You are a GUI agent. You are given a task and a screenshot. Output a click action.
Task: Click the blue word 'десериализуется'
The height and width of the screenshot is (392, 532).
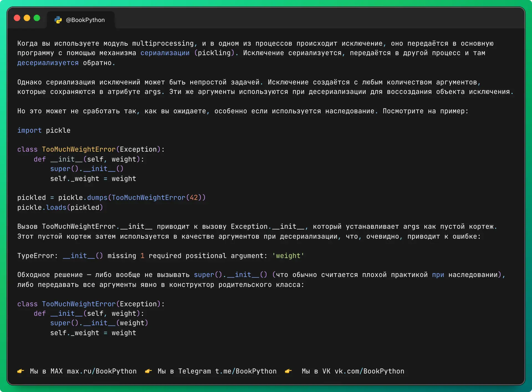click(x=48, y=63)
